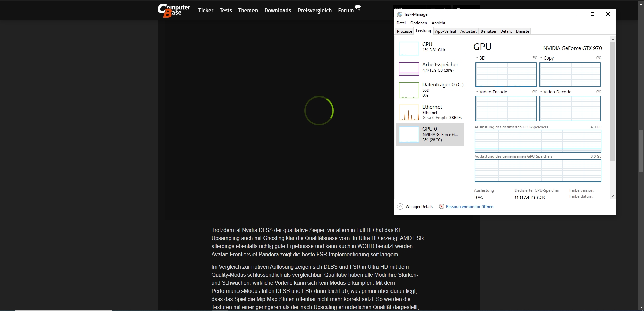Open the Tests section
644x311 pixels.
pos(226,10)
